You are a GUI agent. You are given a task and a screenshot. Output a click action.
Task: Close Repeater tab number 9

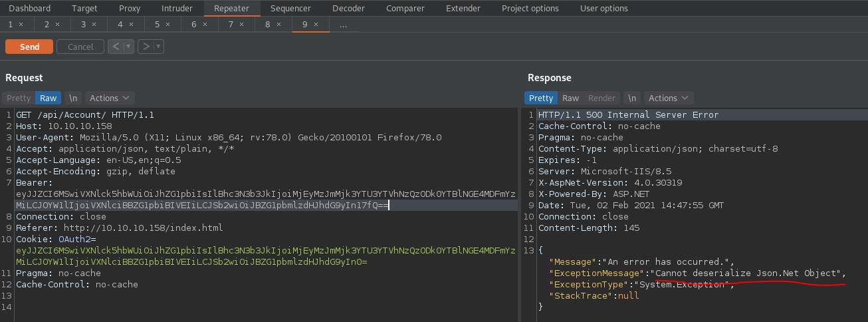click(316, 24)
